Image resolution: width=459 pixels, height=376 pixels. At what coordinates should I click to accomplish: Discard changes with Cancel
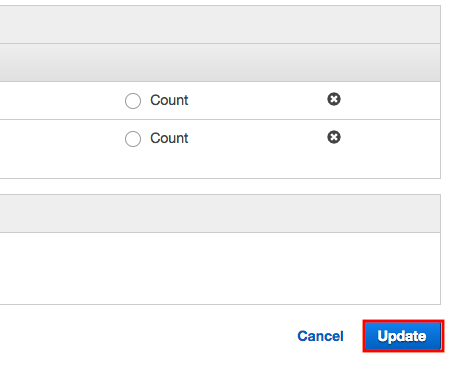tap(320, 336)
